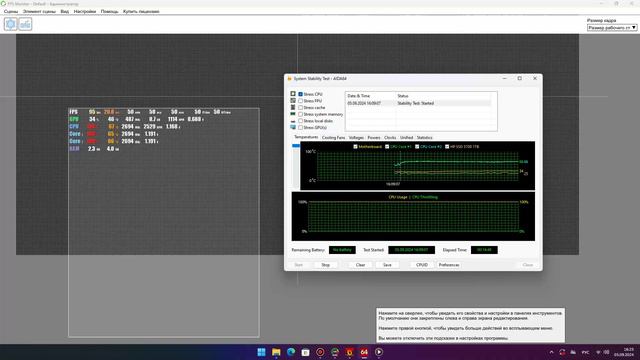Select the FPS row in the overlay
This screenshot has width=640, height=360.
pyautogui.click(x=150, y=112)
